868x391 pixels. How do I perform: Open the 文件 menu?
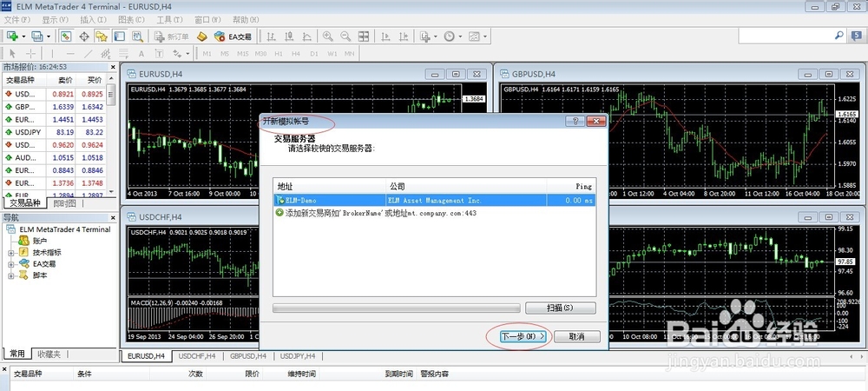16,19
